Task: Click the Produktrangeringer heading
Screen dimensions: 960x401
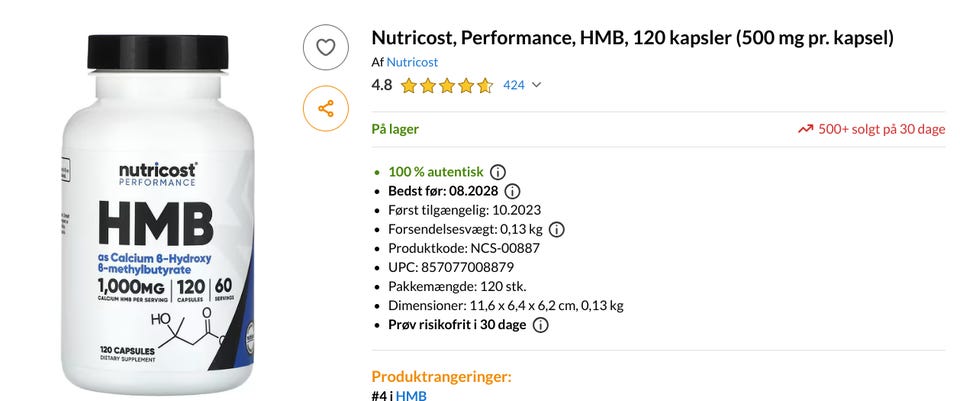Action: tap(441, 376)
